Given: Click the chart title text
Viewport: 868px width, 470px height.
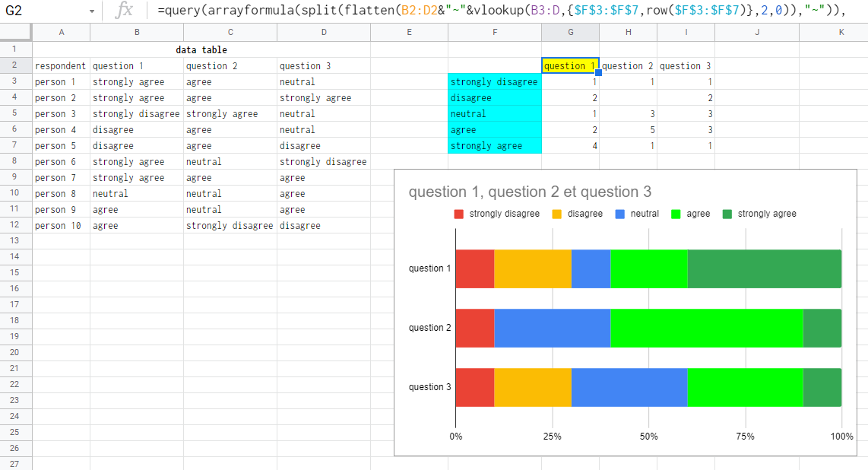Looking at the screenshot, I should (530, 192).
